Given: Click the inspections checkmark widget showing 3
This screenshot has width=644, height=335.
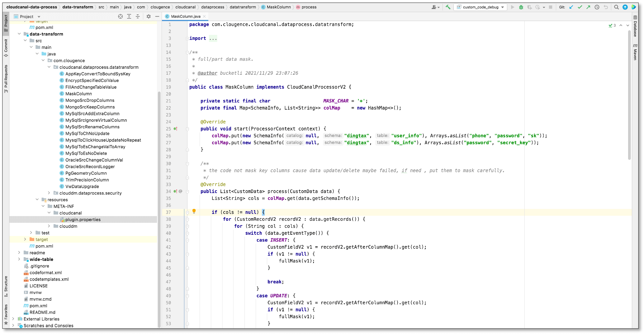Looking at the screenshot, I should [612, 26].
